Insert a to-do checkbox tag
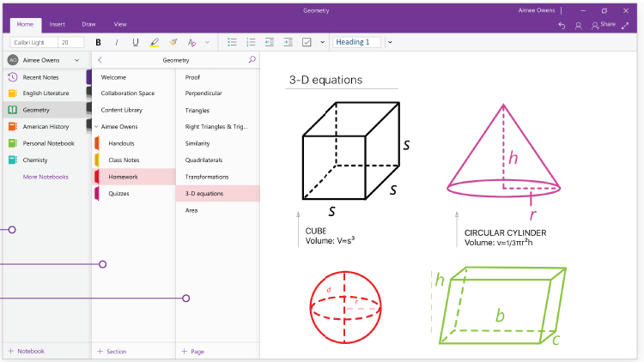Screen dimensions: 644x362 pyautogui.click(x=307, y=42)
